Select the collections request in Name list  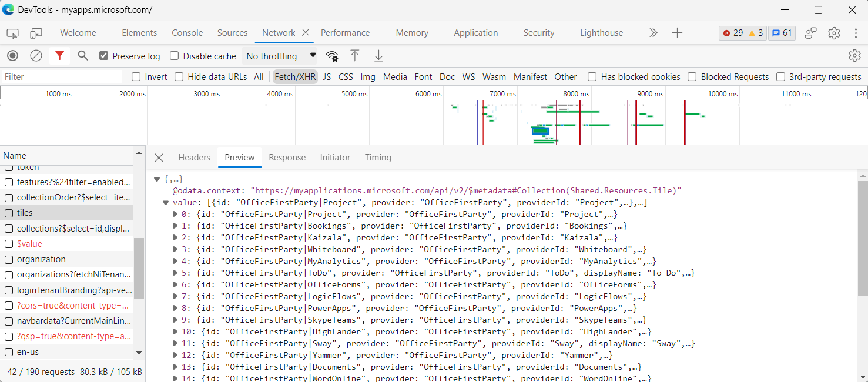coord(73,229)
